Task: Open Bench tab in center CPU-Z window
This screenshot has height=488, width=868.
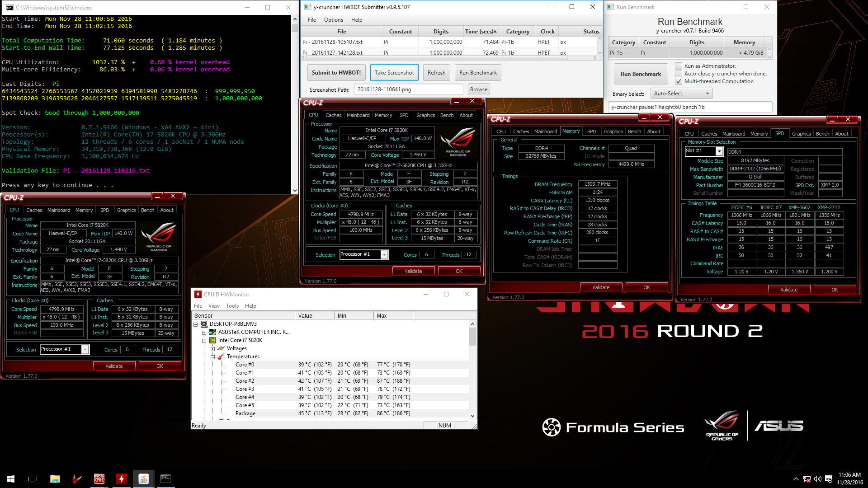Action: (x=447, y=115)
